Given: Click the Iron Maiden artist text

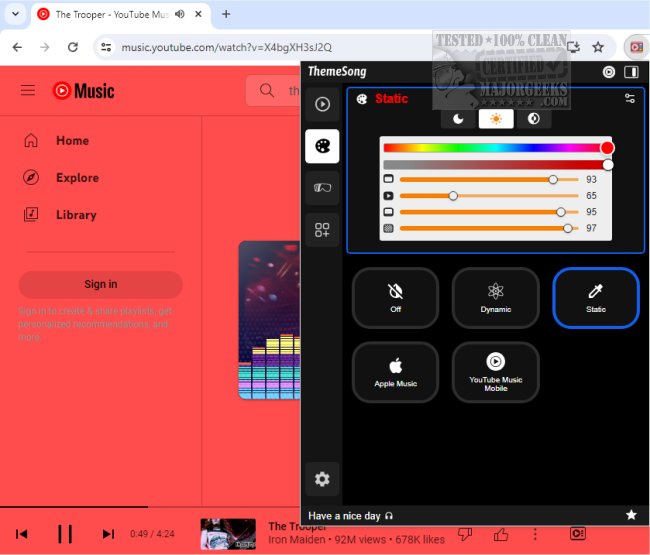Looking at the screenshot, I should 296,540.
